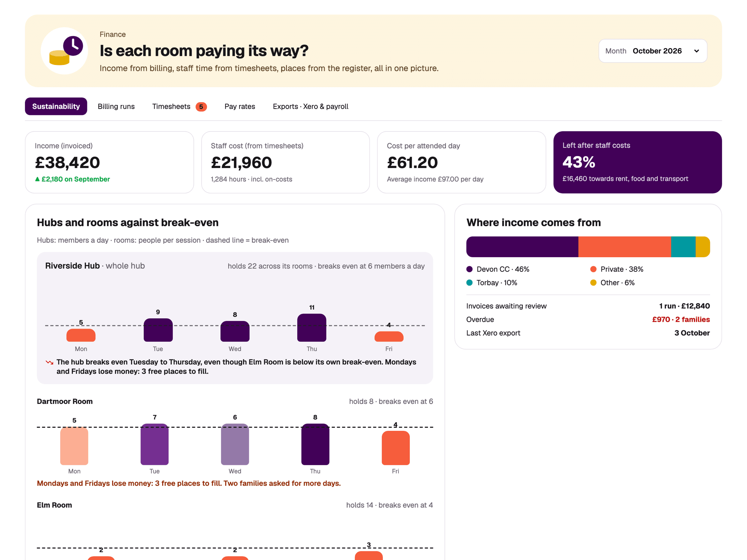Click Riverside Hub Monday bar
Image resolution: width=747 pixels, height=560 pixels.
[x=81, y=335]
